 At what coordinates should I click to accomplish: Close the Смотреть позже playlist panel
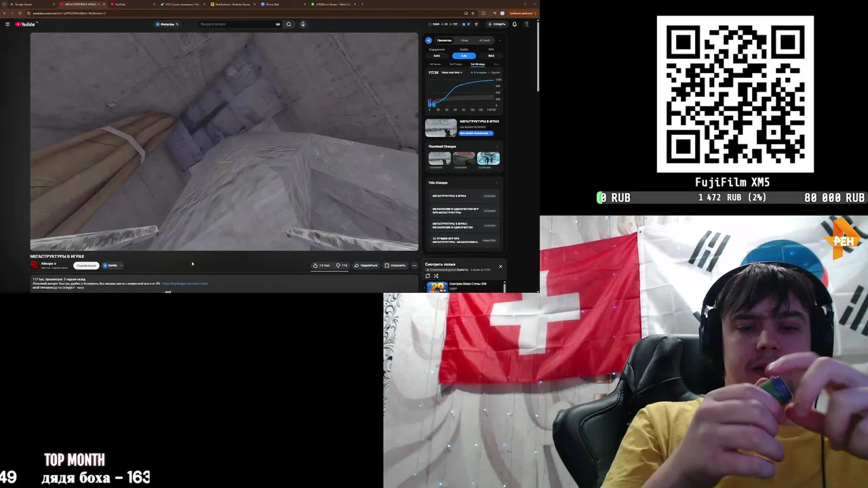tap(500, 266)
